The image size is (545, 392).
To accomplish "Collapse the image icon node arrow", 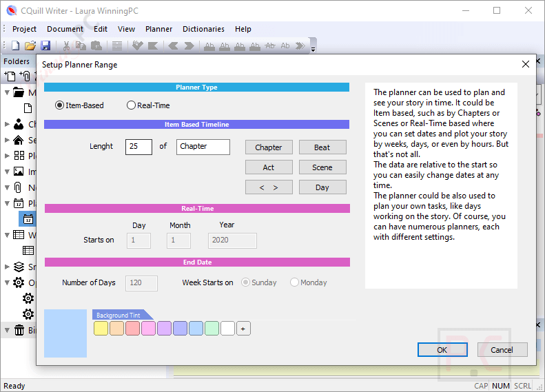I will click(7, 172).
